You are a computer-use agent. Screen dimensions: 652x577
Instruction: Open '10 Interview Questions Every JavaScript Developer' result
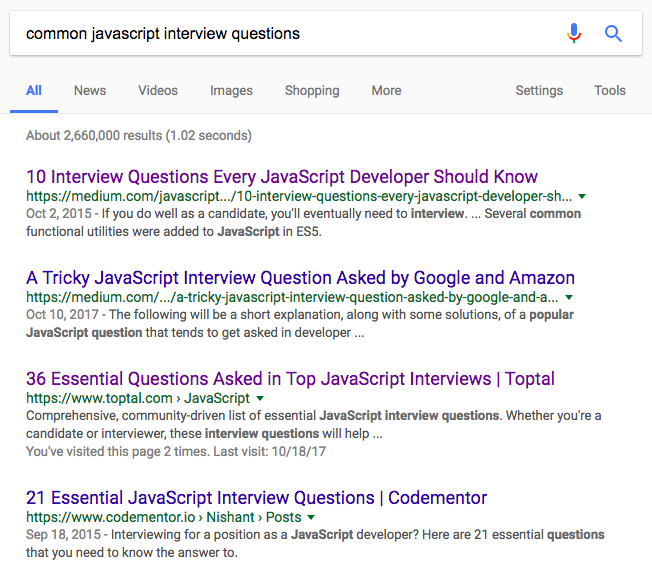click(x=282, y=177)
